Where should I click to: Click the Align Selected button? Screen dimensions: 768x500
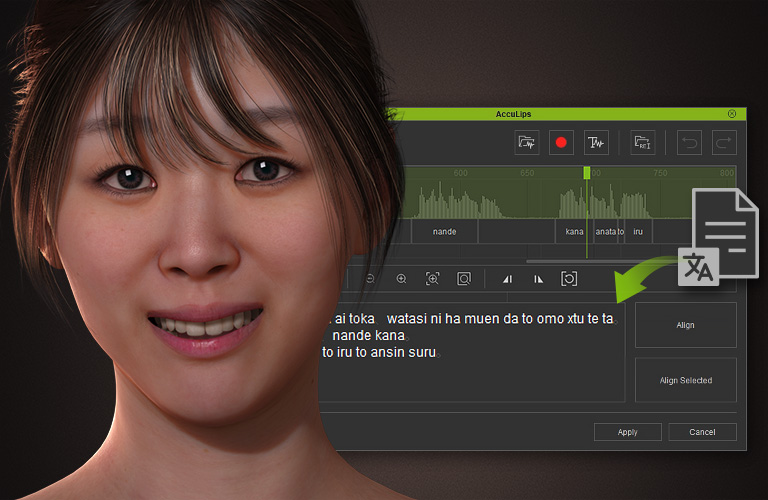click(x=685, y=380)
